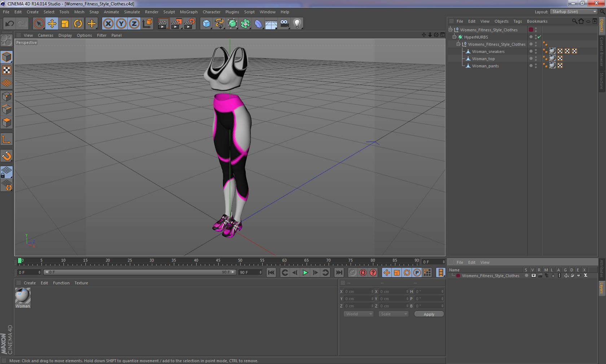The height and width of the screenshot is (364, 606).
Task: Click the timeline range slider bar
Action: 140,272
